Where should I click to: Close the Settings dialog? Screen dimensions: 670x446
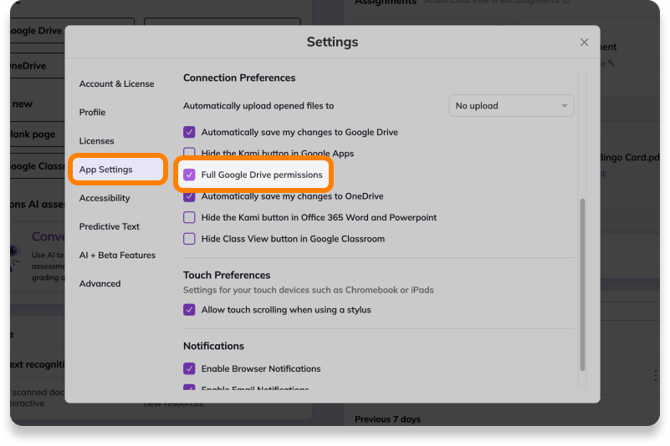pos(584,42)
